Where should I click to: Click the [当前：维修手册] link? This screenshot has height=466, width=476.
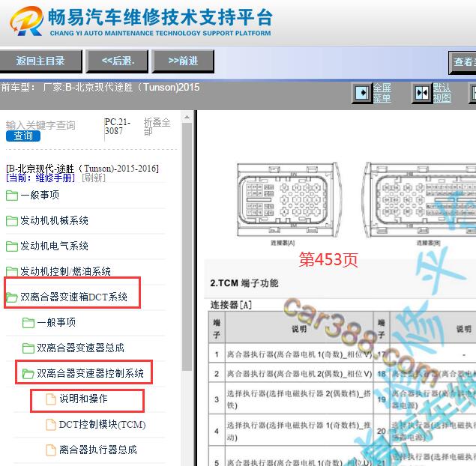(x=40, y=178)
